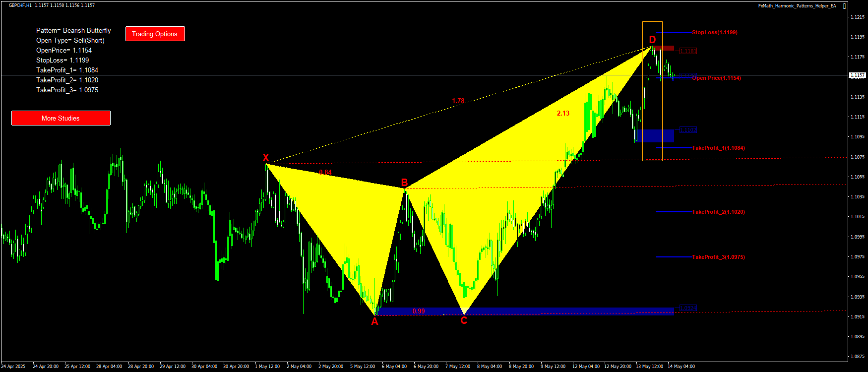Select the TakeProfit_1(1.1084) level label
Viewport: 868px width, 372px height.
coord(718,148)
